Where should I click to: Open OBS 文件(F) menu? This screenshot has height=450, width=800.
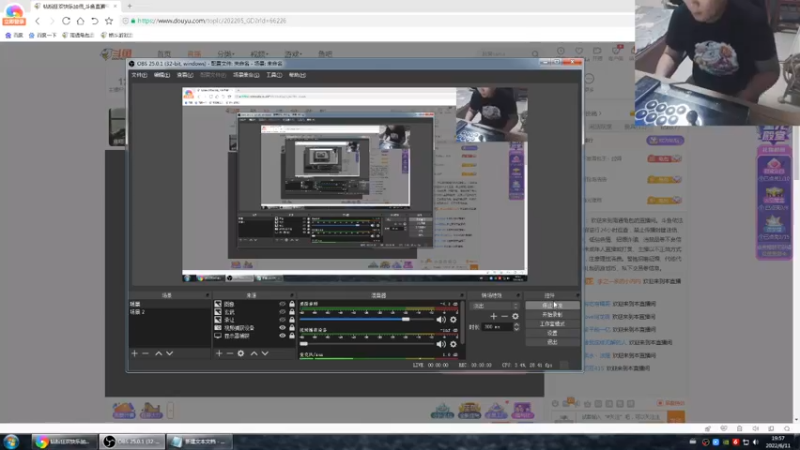click(x=139, y=75)
